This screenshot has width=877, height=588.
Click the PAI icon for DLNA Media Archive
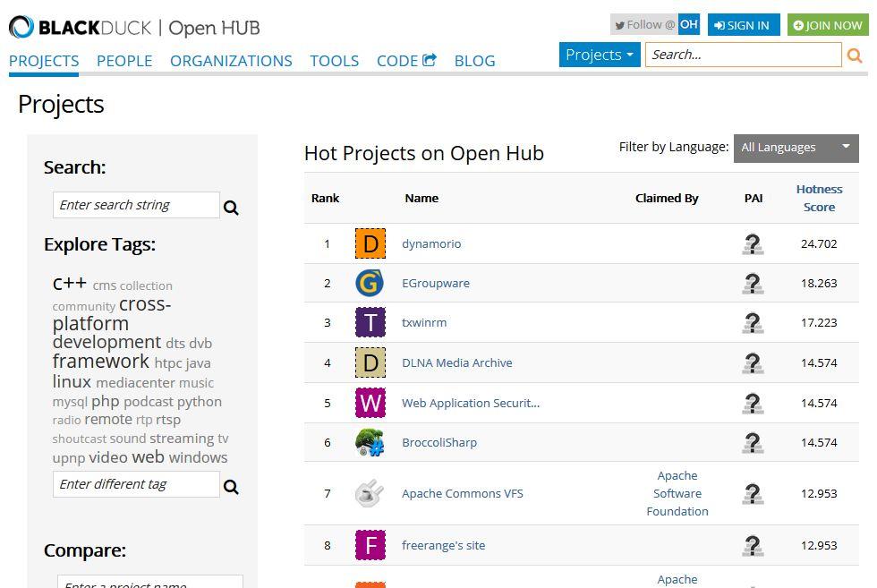pyautogui.click(x=753, y=363)
